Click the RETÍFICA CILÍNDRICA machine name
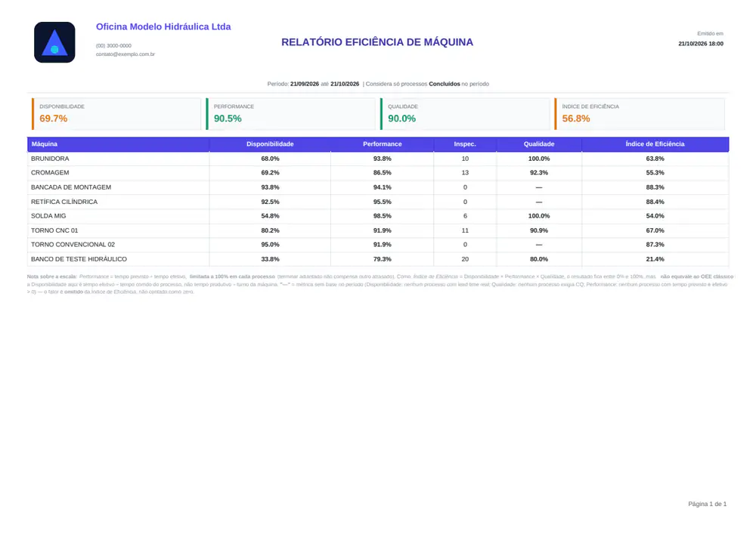The height and width of the screenshot is (534, 756). pos(64,202)
